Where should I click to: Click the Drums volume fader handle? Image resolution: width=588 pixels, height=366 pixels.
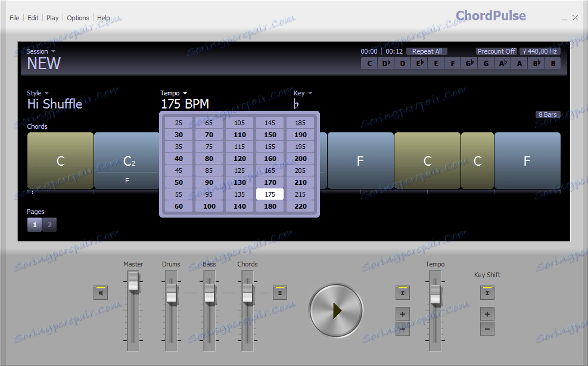(x=172, y=293)
